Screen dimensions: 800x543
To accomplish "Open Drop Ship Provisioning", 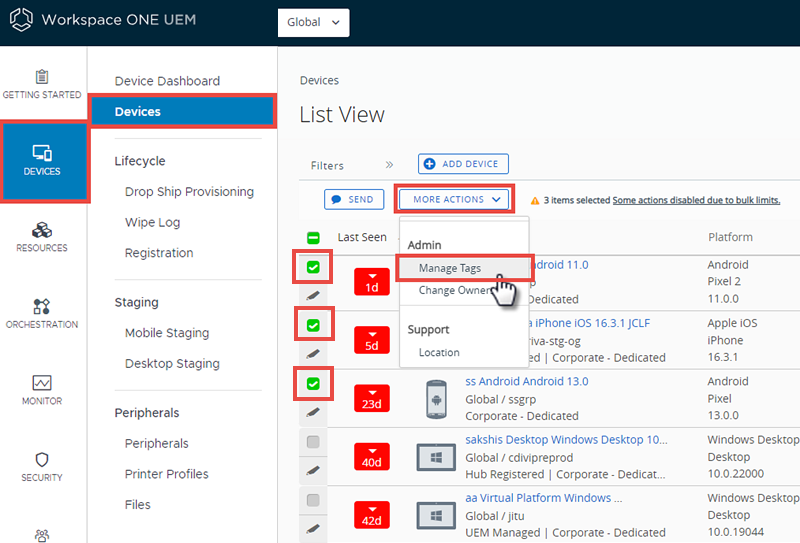I will (x=189, y=192).
